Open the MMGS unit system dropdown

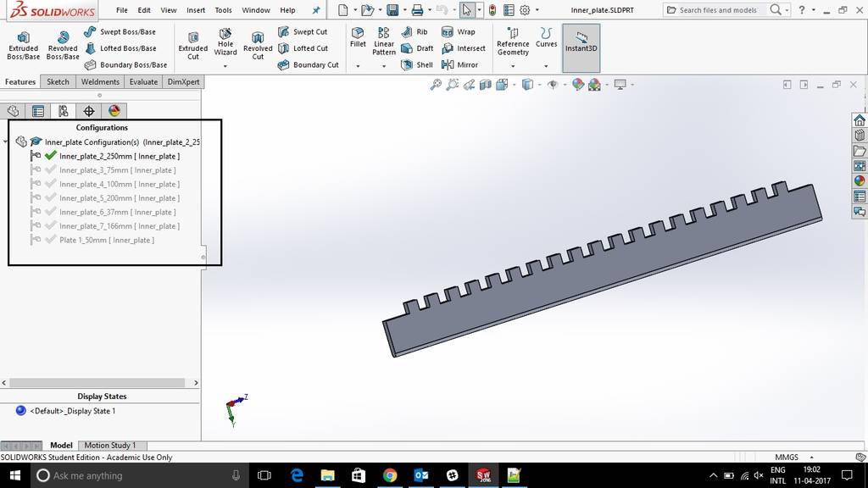[x=811, y=457]
